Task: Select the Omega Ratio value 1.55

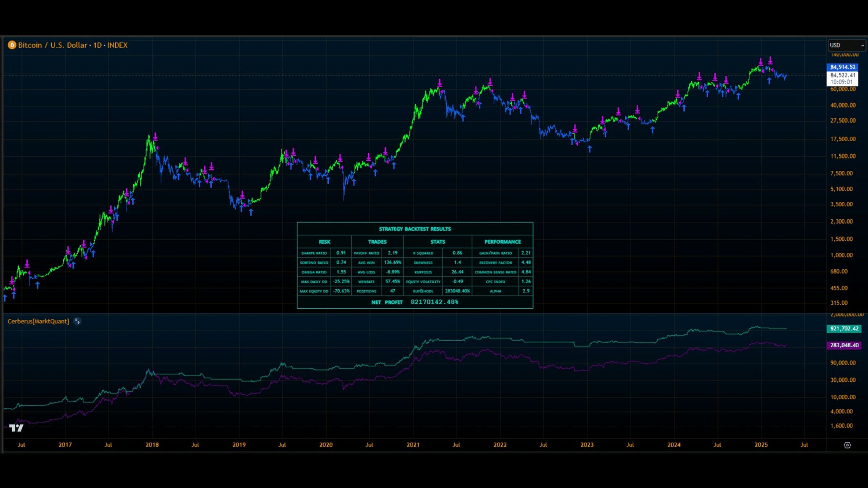Action: coord(341,272)
